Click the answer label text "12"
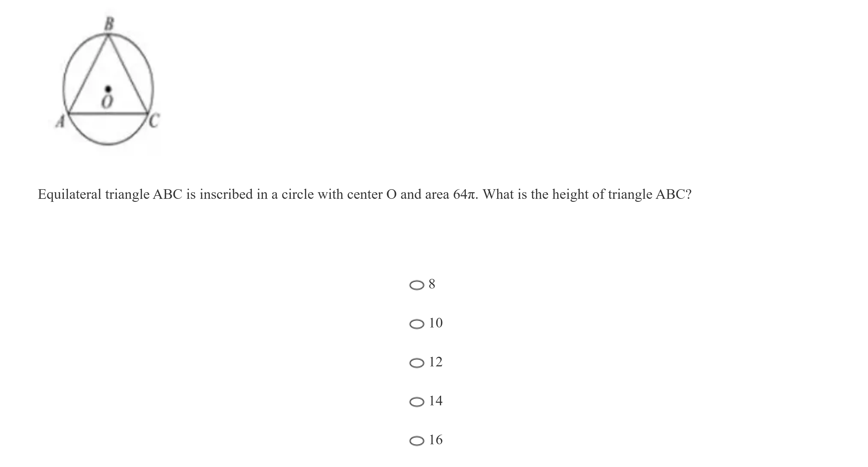 (x=436, y=362)
